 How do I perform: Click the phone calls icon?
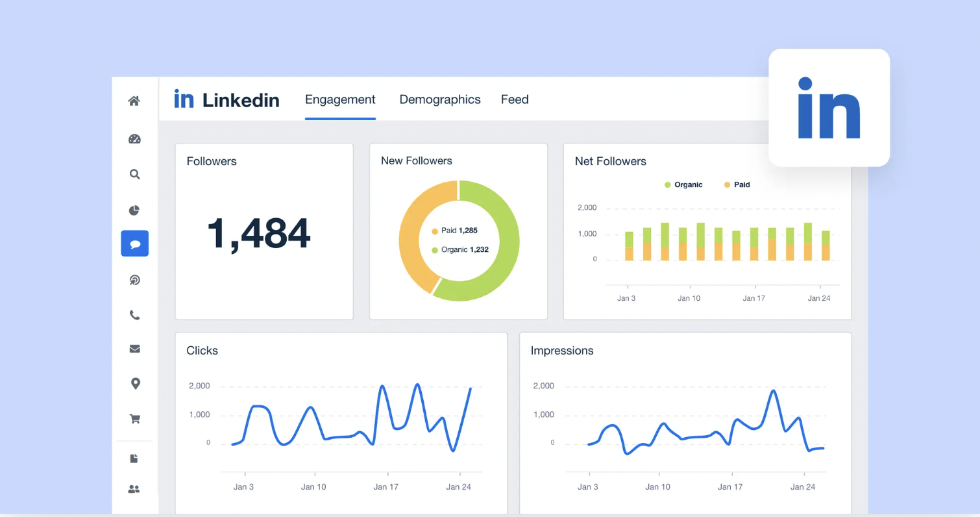134,314
